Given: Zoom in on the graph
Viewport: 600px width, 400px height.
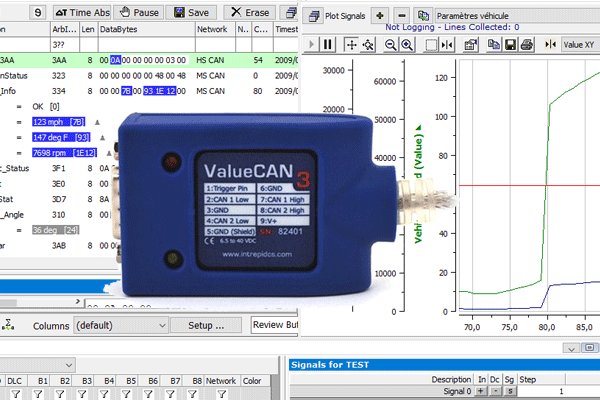Looking at the screenshot, I should [407, 45].
